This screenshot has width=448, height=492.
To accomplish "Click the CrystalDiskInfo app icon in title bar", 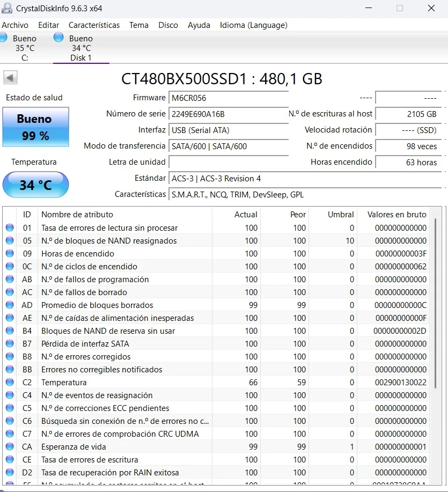I will click(7, 8).
